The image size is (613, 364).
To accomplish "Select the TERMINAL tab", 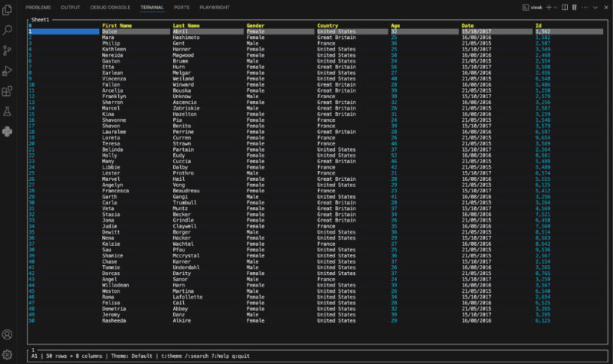I will click(152, 8).
